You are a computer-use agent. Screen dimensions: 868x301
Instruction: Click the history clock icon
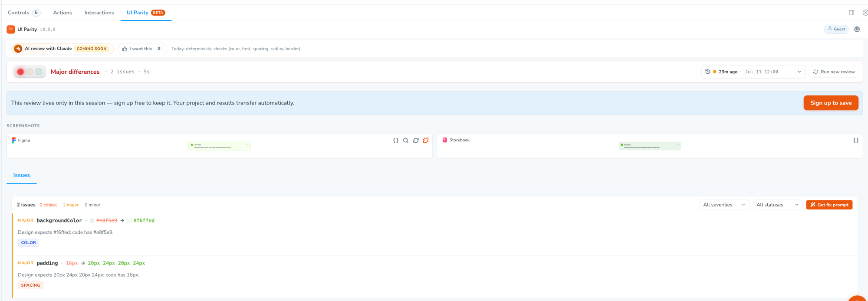707,72
